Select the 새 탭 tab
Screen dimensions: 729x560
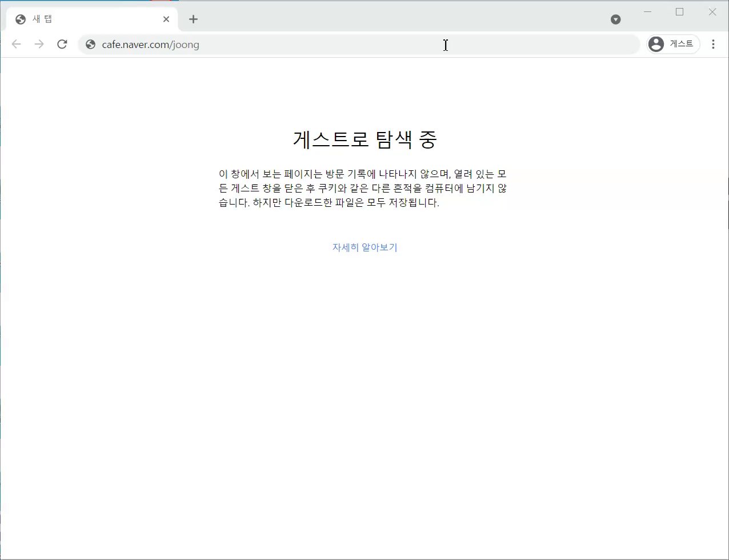tap(93, 19)
